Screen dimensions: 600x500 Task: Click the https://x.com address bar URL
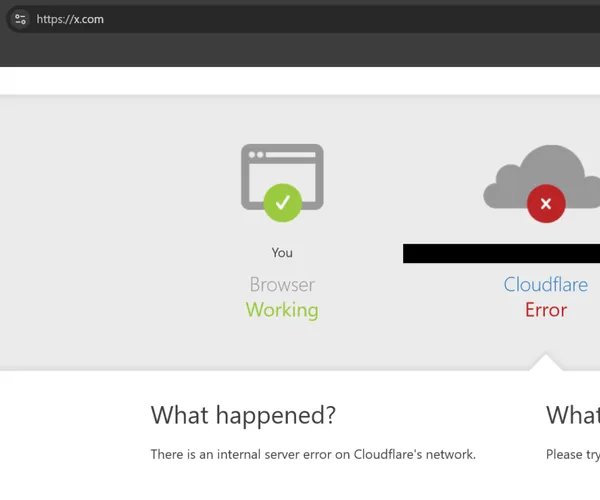(70, 19)
